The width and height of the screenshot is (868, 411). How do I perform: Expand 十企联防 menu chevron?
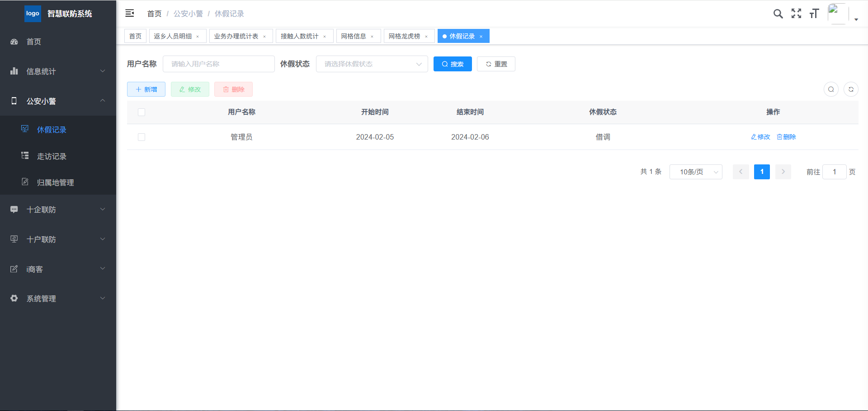coord(103,209)
